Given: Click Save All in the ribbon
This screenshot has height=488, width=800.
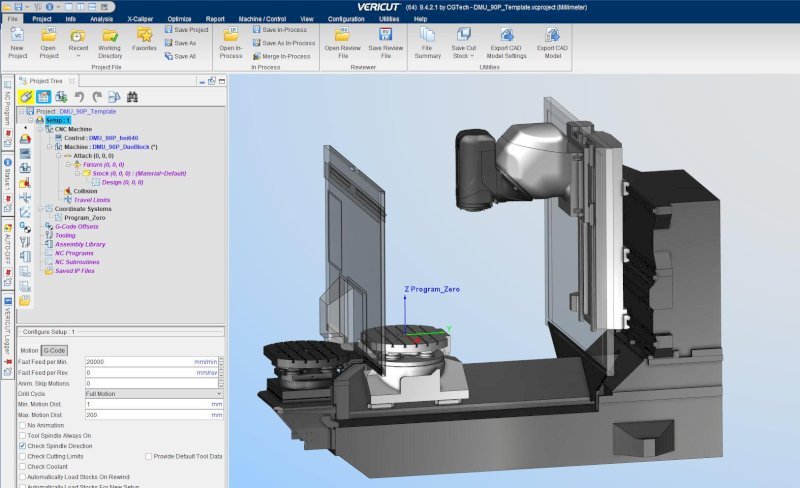Looking at the screenshot, I should (180, 56).
